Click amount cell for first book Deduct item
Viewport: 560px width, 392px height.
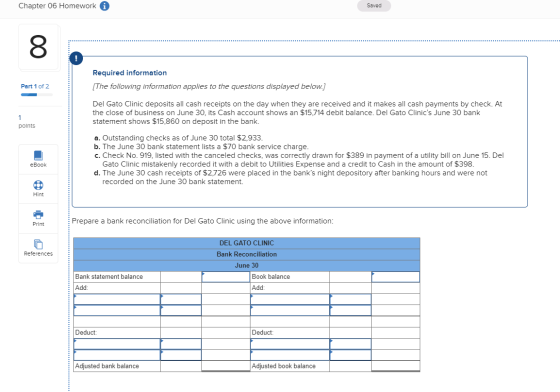tap(350, 344)
